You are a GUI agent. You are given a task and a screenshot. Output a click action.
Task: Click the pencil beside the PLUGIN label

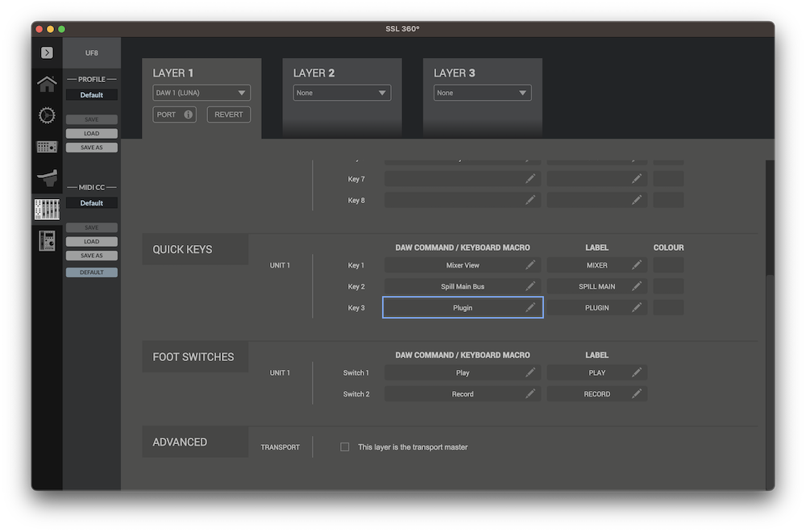point(637,307)
